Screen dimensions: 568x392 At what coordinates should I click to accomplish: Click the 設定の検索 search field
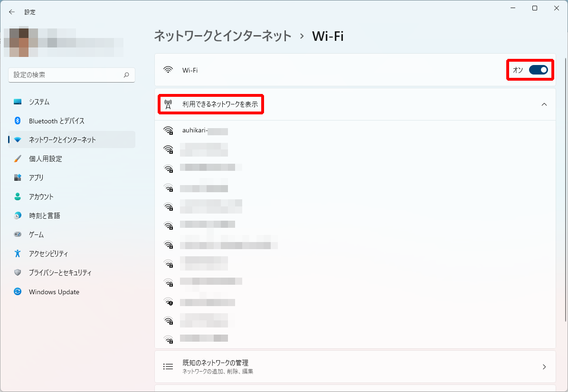[66, 75]
